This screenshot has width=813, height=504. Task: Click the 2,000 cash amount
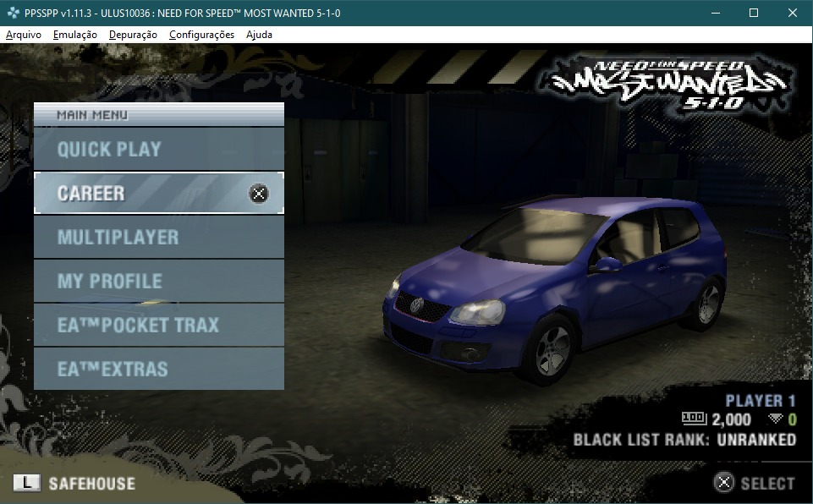731,419
